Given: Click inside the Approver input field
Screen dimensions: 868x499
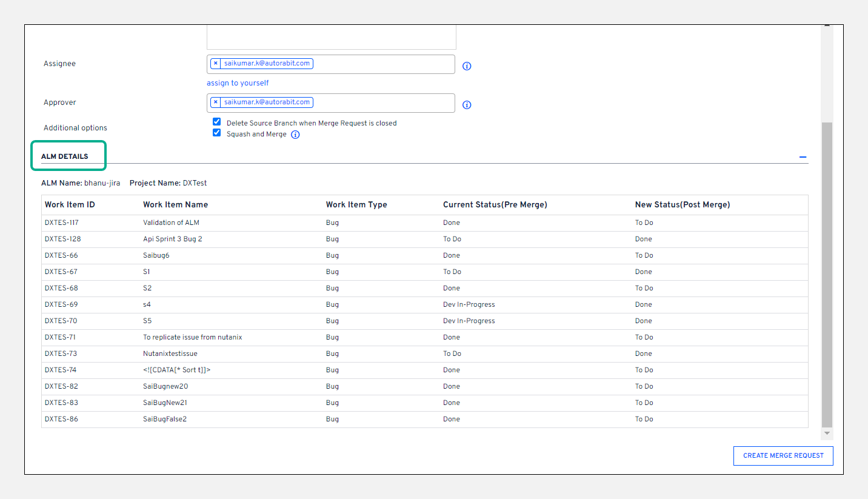Looking at the screenshot, I should [382, 103].
